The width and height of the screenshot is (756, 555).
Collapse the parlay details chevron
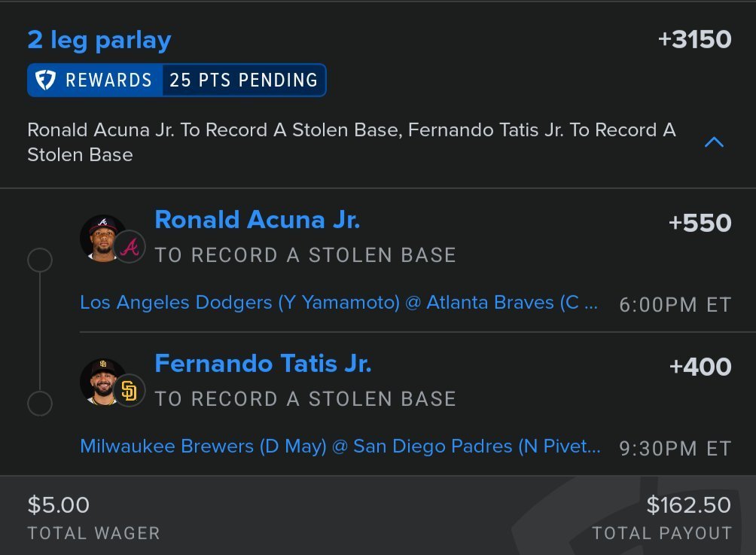click(714, 142)
